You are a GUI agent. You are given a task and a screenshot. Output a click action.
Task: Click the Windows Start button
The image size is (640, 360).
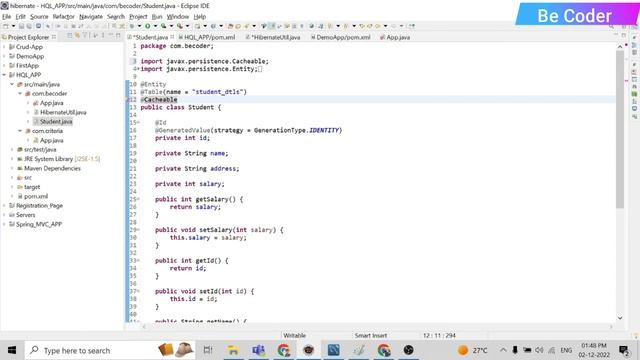(12, 350)
